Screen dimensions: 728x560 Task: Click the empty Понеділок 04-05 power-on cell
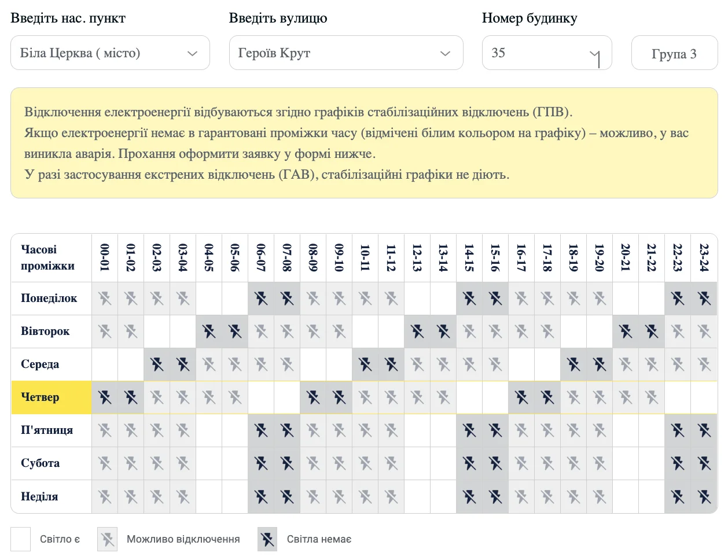(x=209, y=299)
